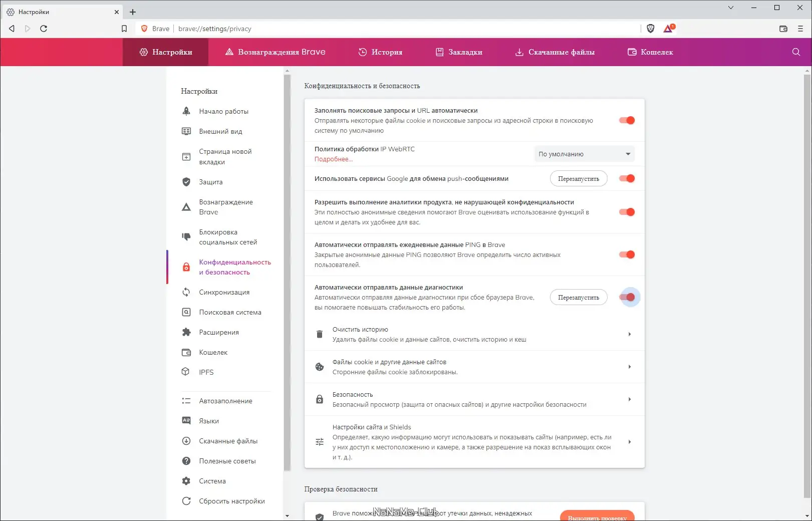This screenshot has width=812, height=521.
Task: Click Перезапустить next to Google push services
Action: 579,178
